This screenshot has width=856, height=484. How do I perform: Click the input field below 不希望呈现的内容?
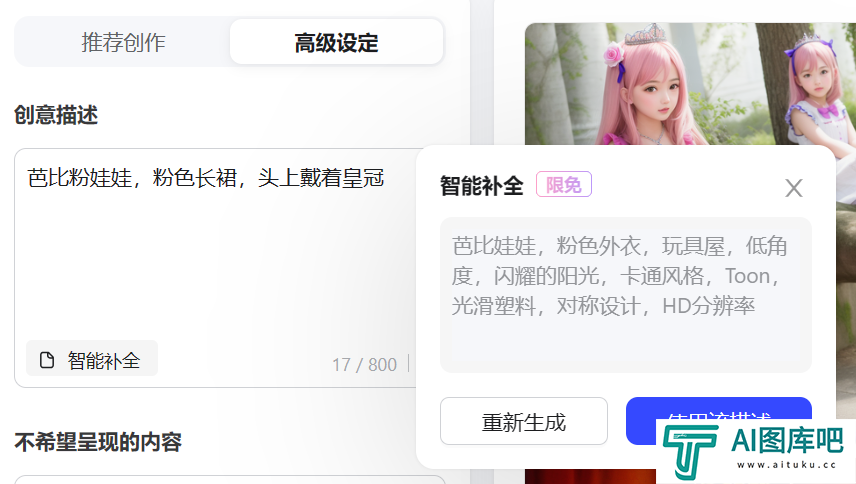click(229, 480)
